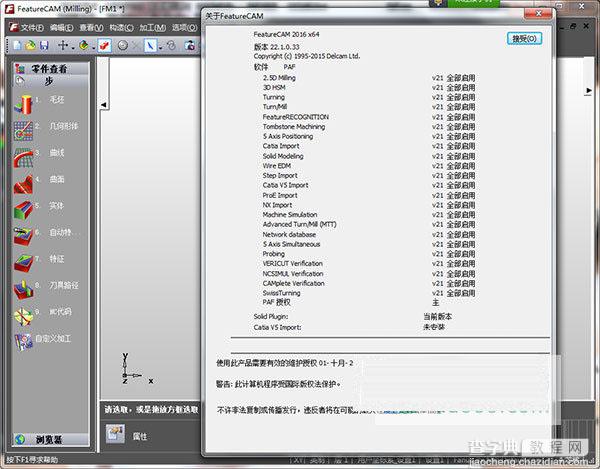The height and width of the screenshot is (469, 600).
Task: Open the dropdown arrow beside crosshair icon
Action: pyautogui.click(x=72, y=47)
